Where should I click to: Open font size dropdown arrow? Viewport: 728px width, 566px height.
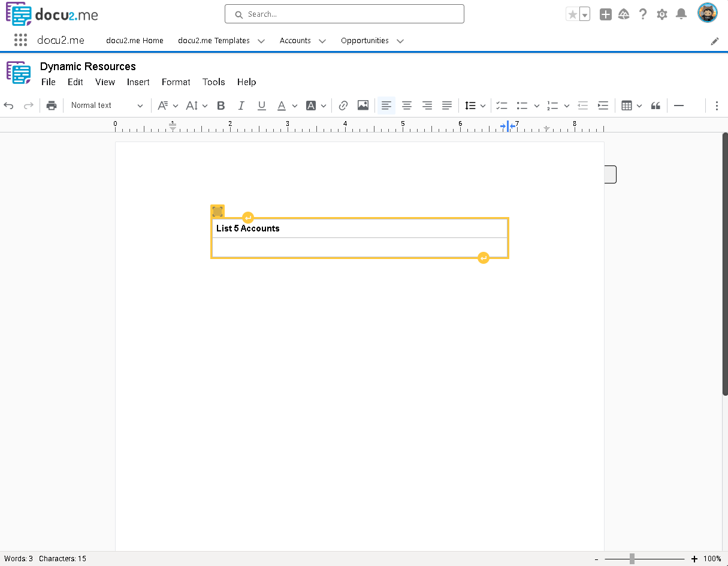pos(205,106)
